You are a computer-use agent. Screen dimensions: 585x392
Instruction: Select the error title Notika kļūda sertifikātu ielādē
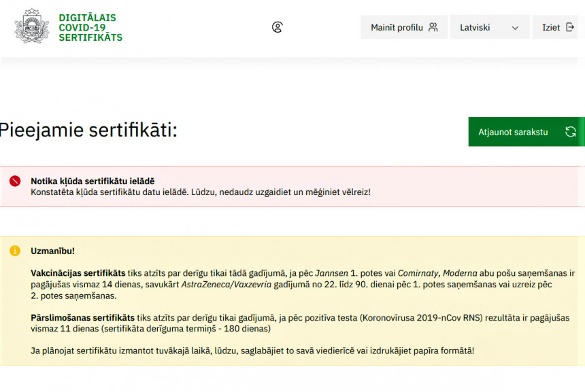93,181
